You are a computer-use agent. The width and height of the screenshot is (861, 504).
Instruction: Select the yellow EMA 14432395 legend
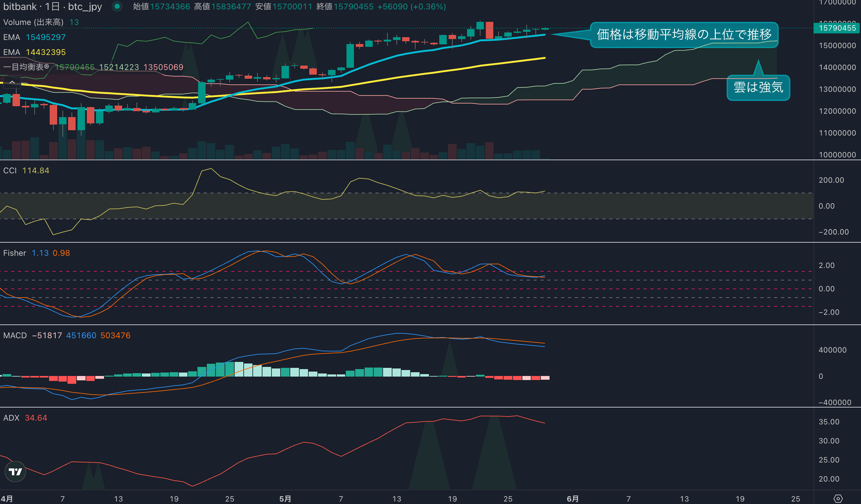tap(34, 52)
